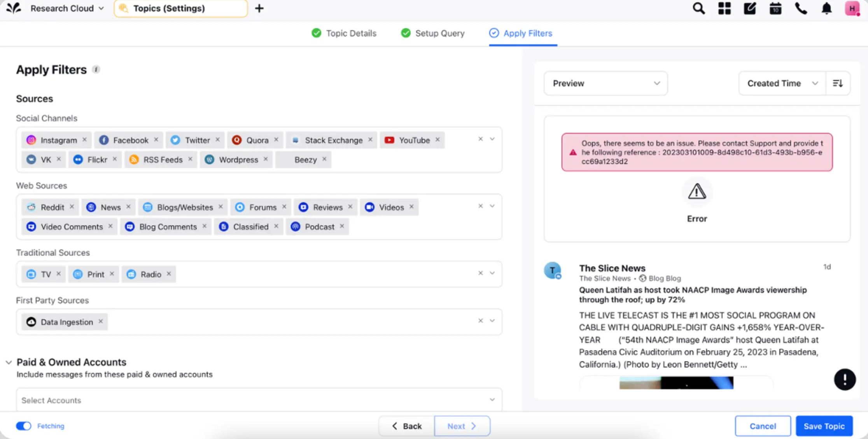868x439 pixels.
Task: Remove the TV traditional source chip
Action: point(59,274)
